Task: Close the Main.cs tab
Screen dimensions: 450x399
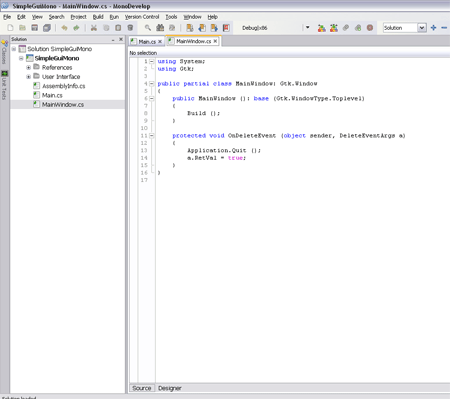Action: point(160,41)
